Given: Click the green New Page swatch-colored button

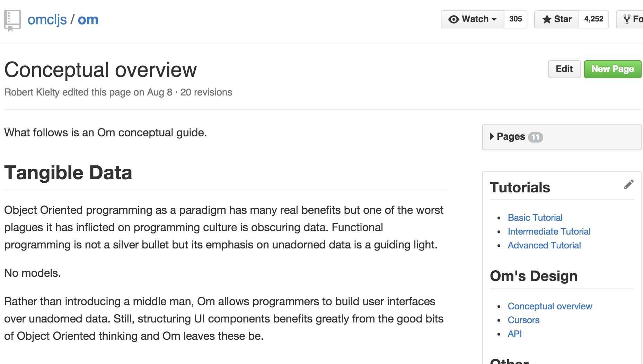Looking at the screenshot, I should (x=613, y=69).
